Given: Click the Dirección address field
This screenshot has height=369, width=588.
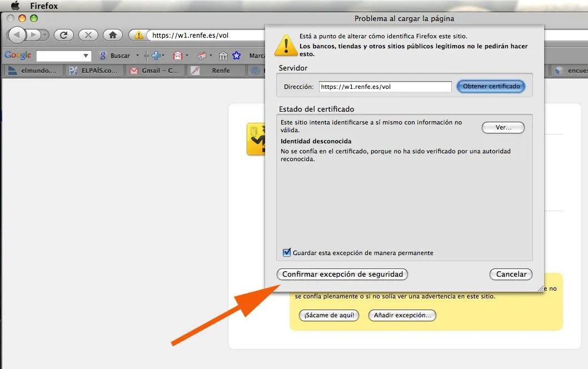Looking at the screenshot, I should [x=385, y=87].
